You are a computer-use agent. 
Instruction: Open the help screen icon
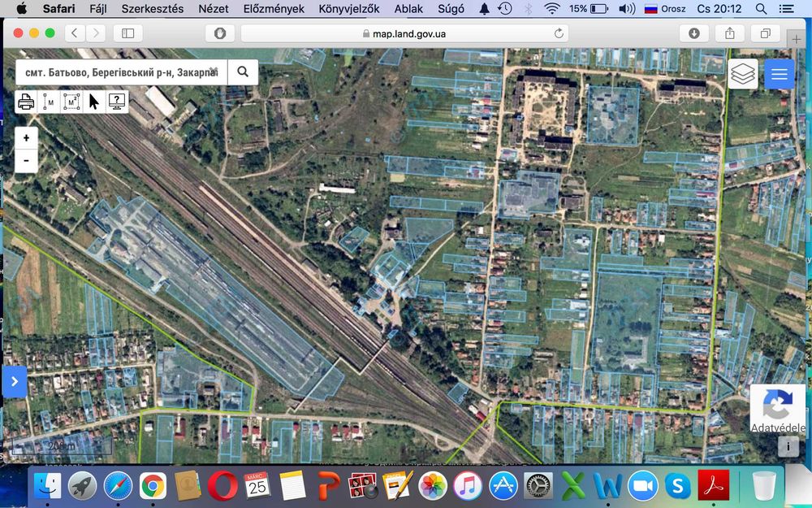click(117, 102)
